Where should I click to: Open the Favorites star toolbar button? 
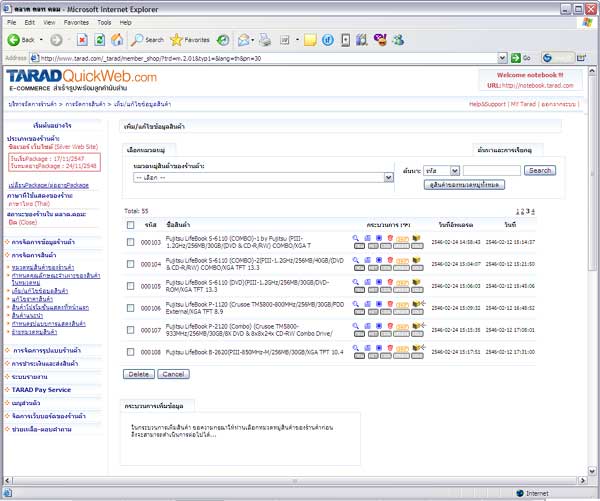click(190, 40)
